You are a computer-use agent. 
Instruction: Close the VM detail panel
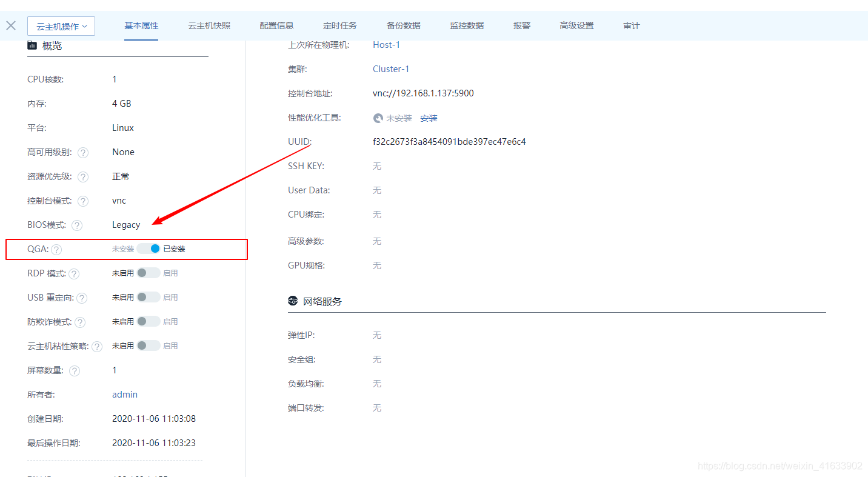click(x=11, y=25)
